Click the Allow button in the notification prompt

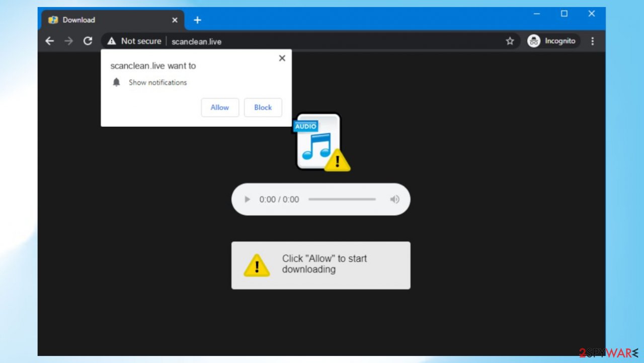click(220, 107)
